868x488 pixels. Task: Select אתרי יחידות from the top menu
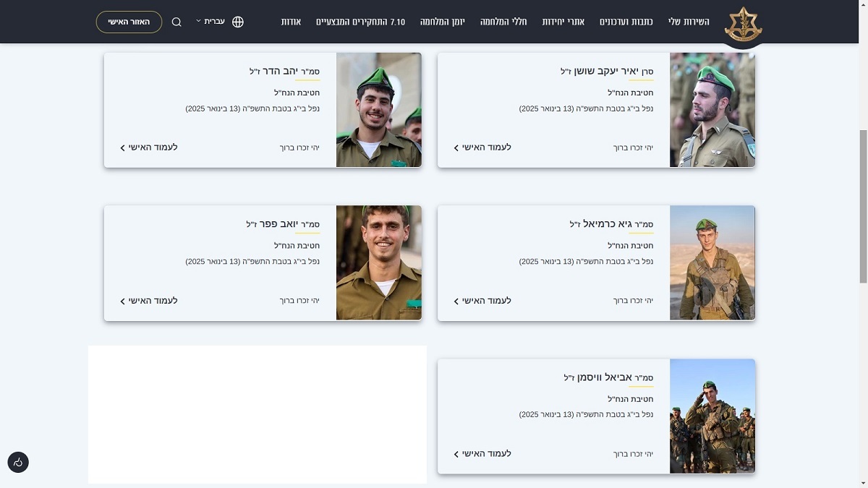(x=563, y=22)
